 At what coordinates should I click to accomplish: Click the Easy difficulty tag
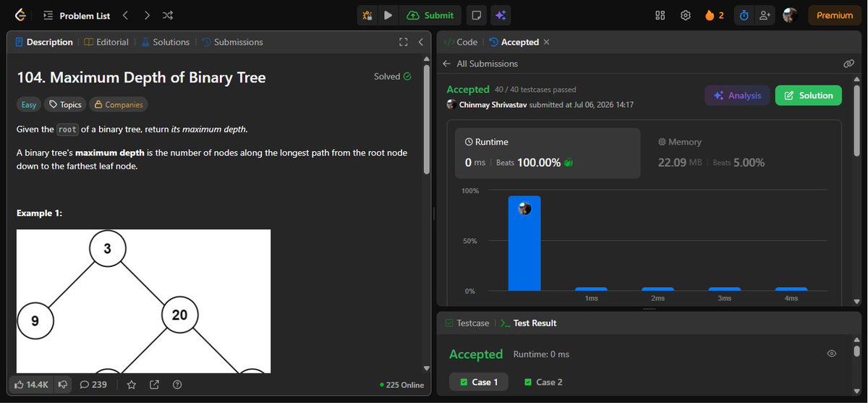[28, 105]
